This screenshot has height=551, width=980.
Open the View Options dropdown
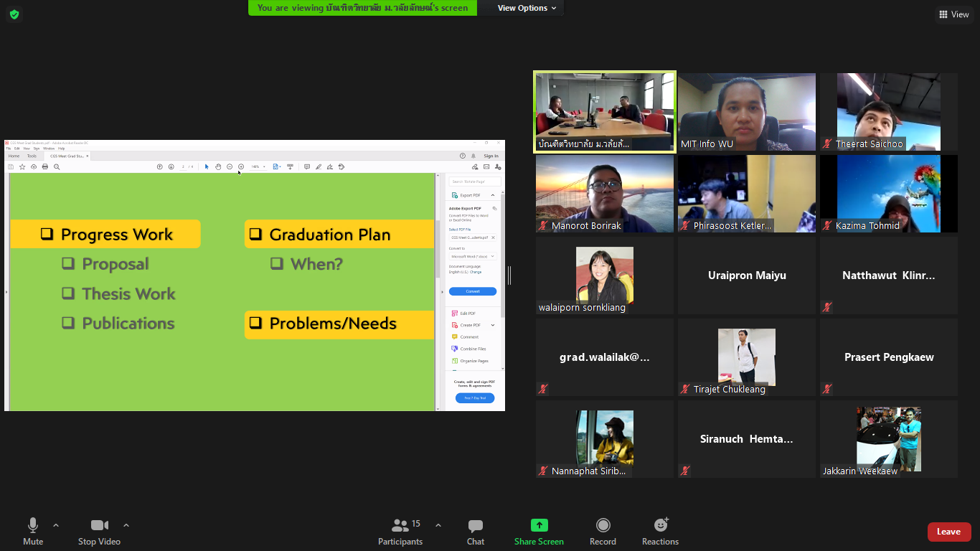527,8
